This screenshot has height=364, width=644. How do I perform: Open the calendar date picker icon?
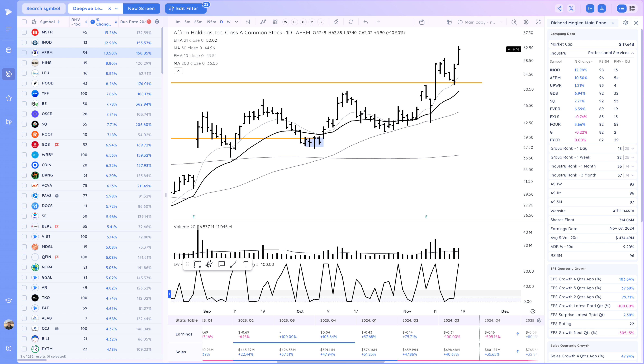click(422, 22)
